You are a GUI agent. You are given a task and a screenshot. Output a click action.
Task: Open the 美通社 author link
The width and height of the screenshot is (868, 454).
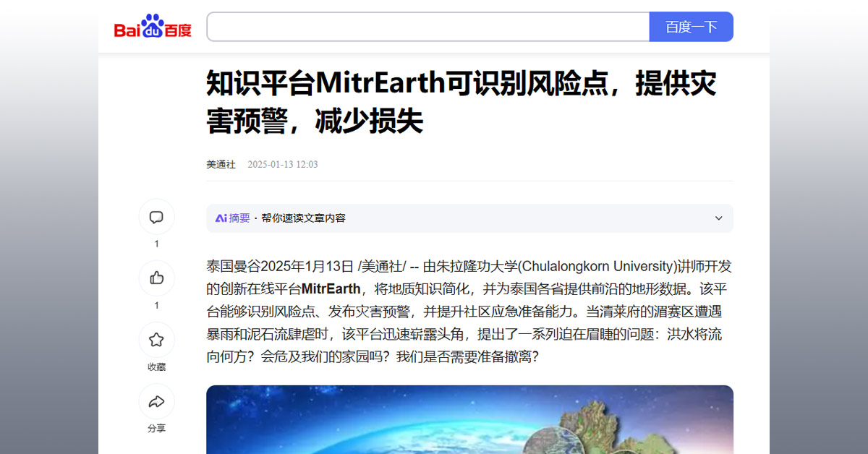(x=221, y=165)
